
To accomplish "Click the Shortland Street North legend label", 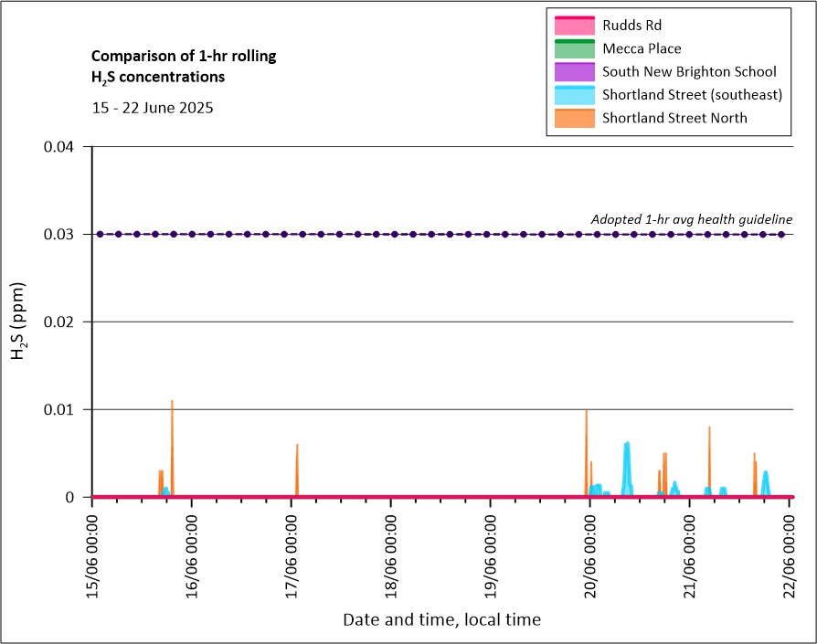I will click(674, 118).
